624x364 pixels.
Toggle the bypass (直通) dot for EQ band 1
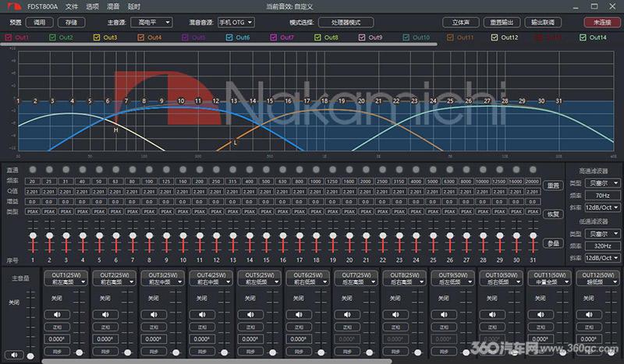click(33, 170)
